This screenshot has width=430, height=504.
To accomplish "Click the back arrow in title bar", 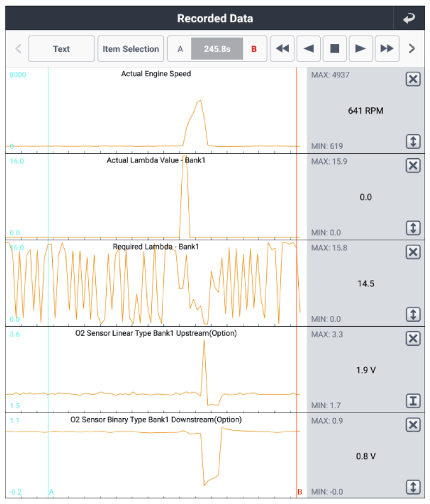I will point(408,18).
